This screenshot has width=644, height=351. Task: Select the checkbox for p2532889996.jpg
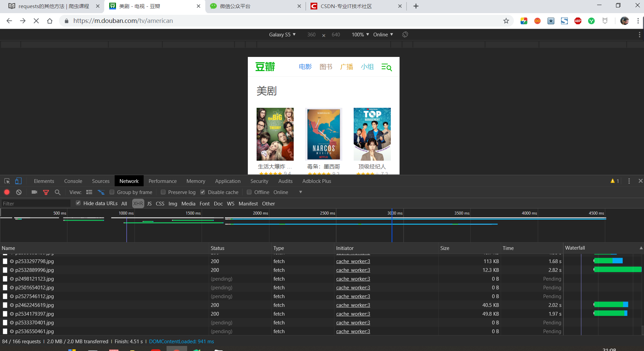[x=5, y=270]
